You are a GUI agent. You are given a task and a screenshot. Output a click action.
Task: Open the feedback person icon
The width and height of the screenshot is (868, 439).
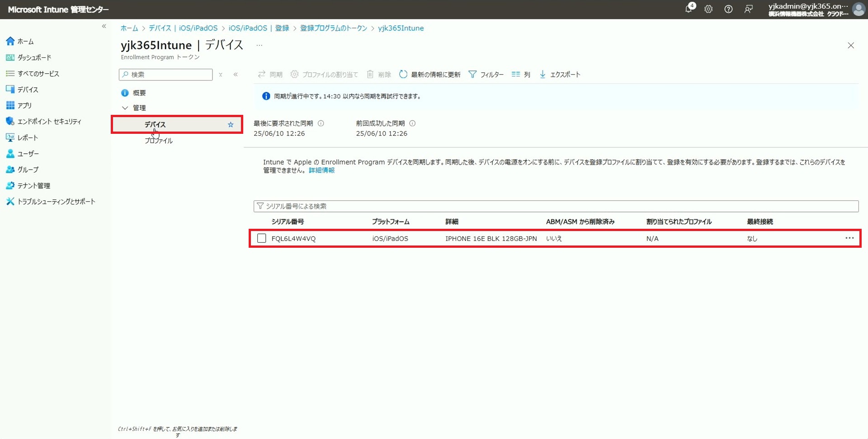pyautogui.click(x=749, y=9)
